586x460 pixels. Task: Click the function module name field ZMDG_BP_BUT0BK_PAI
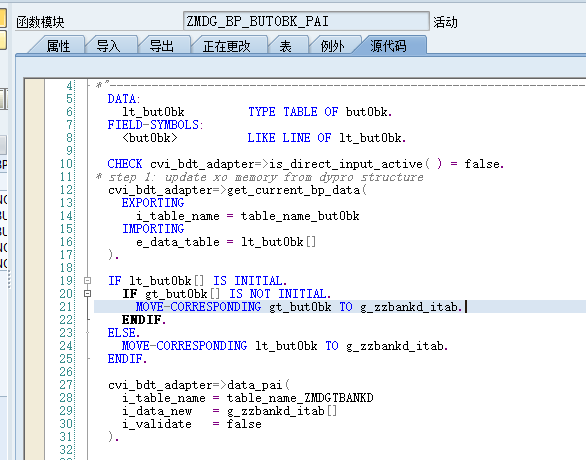[306, 21]
